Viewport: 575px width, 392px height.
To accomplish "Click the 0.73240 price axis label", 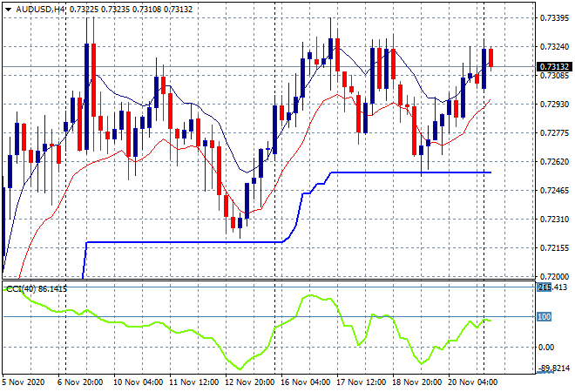I will [x=554, y=46].
